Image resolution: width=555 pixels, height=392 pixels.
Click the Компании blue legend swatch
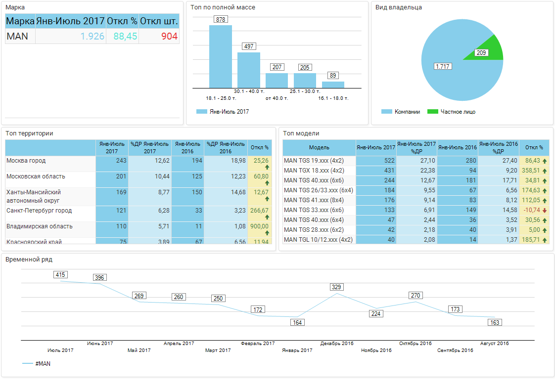click(386, 112)
